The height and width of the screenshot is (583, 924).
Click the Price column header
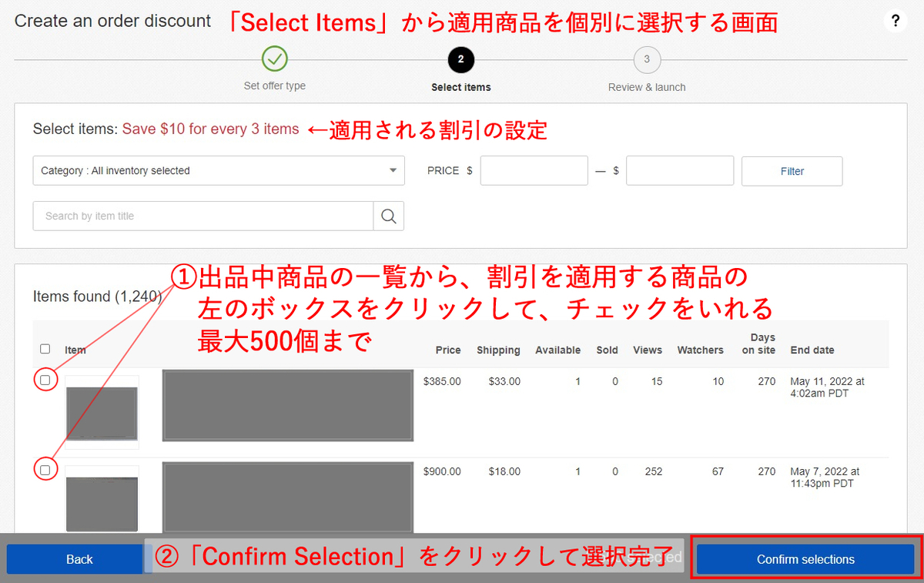[x=448, y=350]
